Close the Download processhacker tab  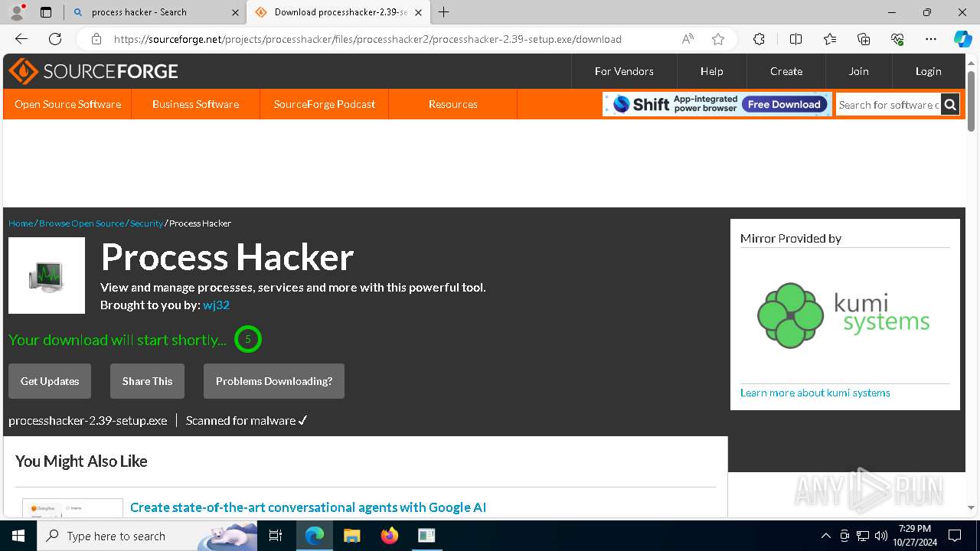418,12
